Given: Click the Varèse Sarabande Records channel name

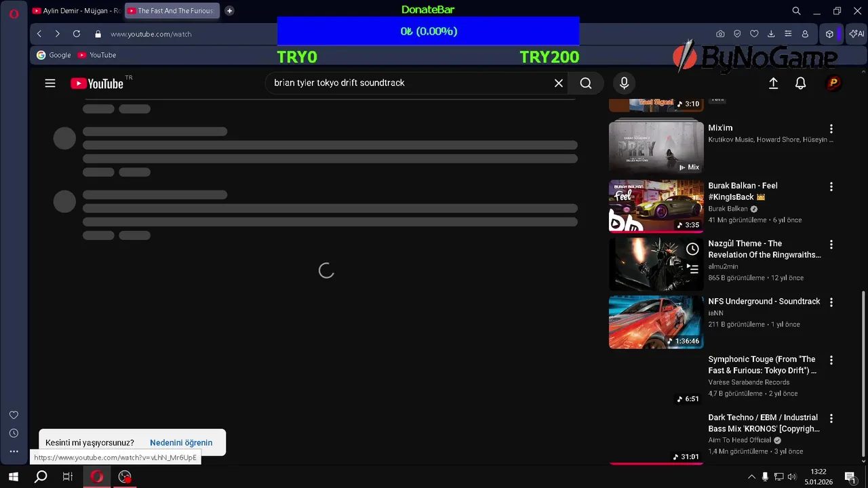Looking at the screenshot, I should click(x=749, y=382).
